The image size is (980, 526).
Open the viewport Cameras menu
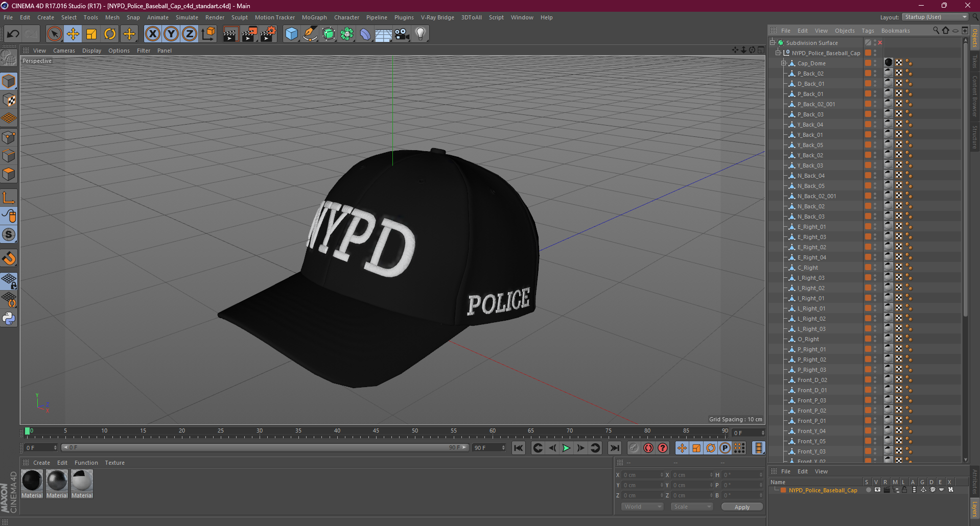point(64,51)
